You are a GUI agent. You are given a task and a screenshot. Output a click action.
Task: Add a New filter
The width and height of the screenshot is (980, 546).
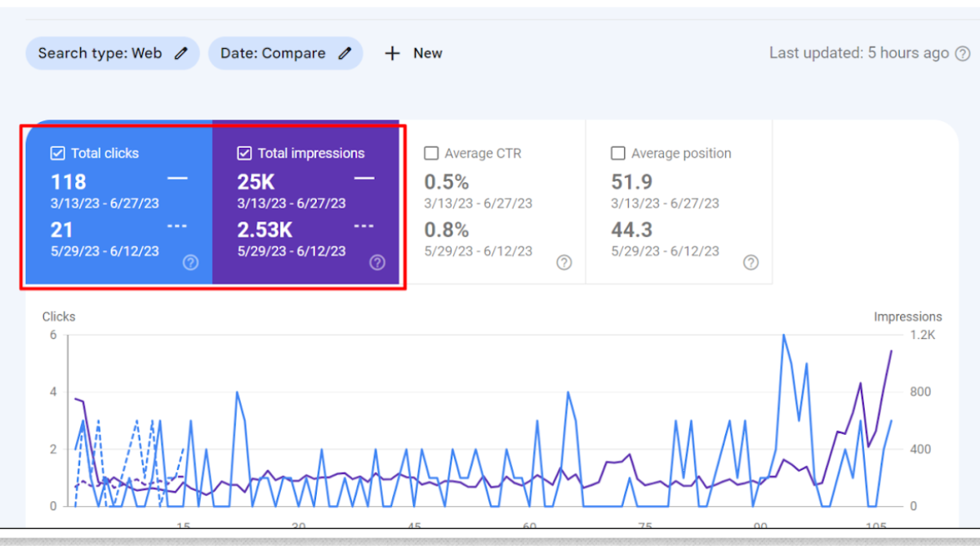coord(413,53)
